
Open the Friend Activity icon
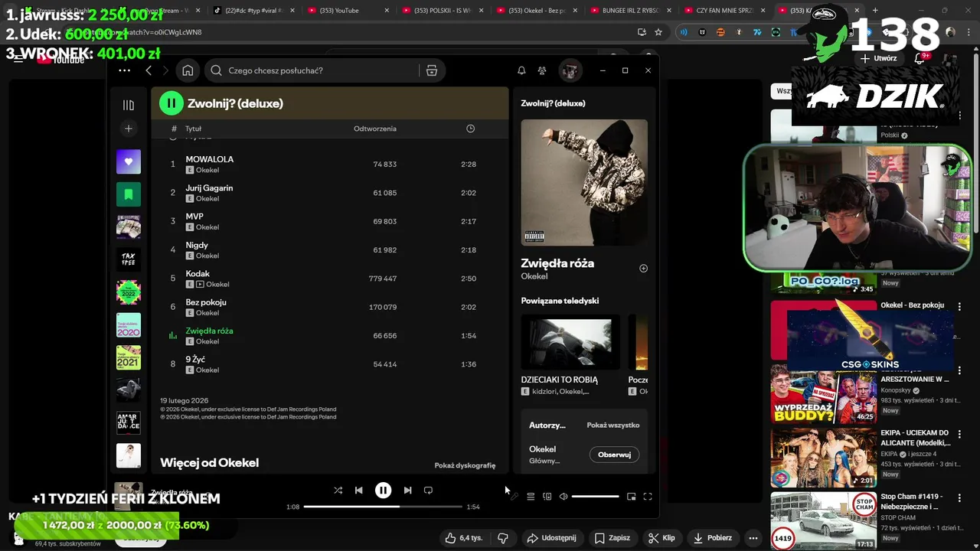pos(542,70)
